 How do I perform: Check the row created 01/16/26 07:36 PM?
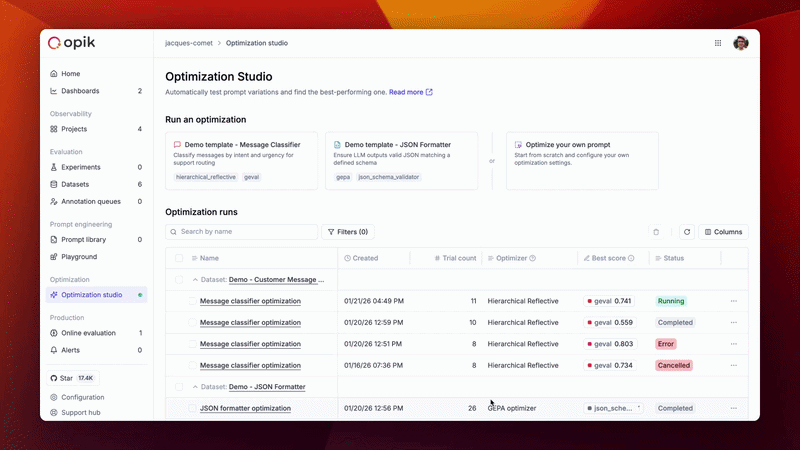click(192, 365)
